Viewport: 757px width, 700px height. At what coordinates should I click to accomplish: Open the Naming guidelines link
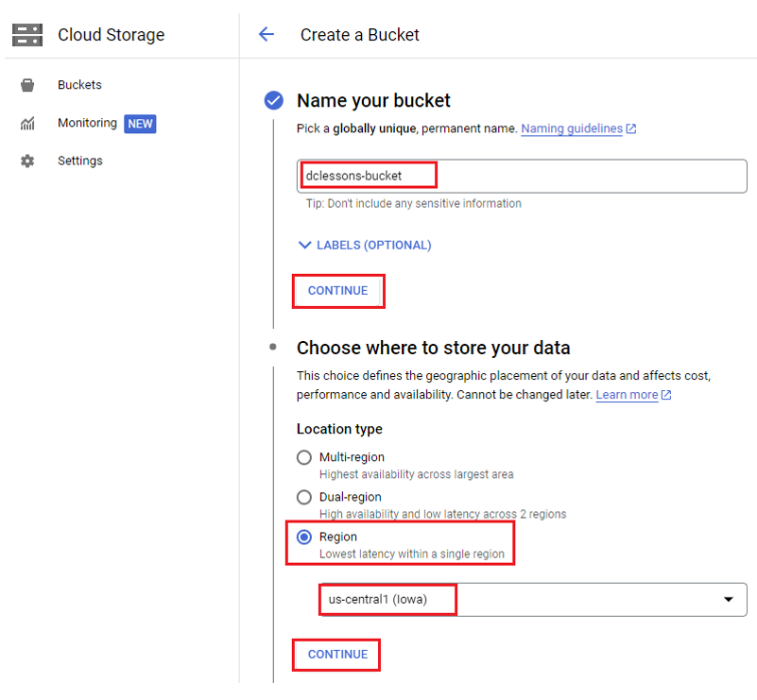pos(572,128)
